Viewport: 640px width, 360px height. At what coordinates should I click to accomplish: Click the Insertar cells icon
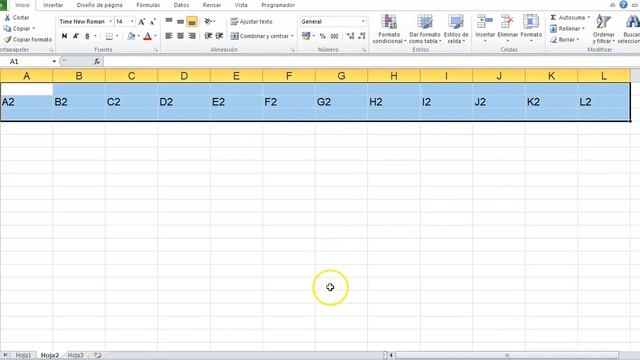click(x=485, y=22)
